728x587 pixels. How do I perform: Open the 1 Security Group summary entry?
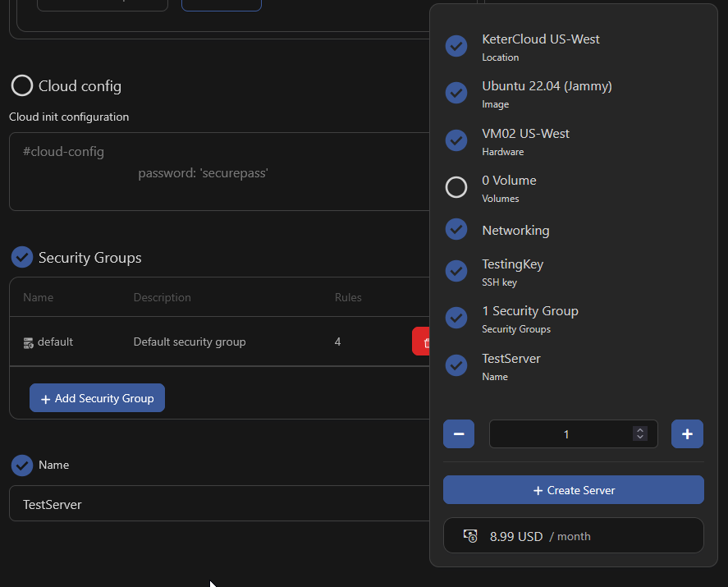[529, 318]
